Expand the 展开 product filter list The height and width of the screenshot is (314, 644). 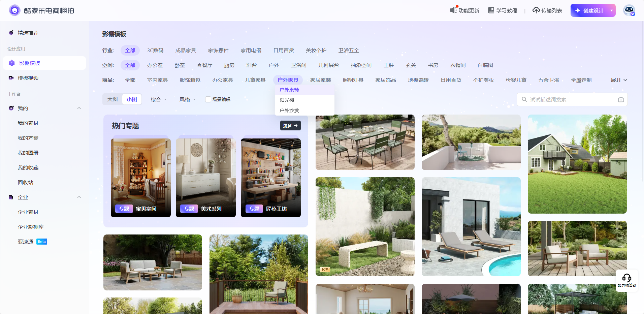coord(619,80)
